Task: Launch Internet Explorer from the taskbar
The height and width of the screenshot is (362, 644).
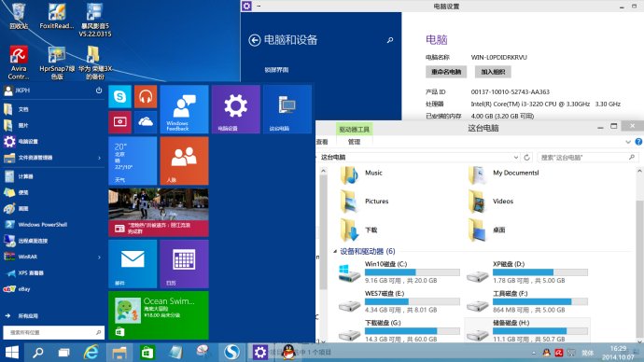Action: point(91,352)
